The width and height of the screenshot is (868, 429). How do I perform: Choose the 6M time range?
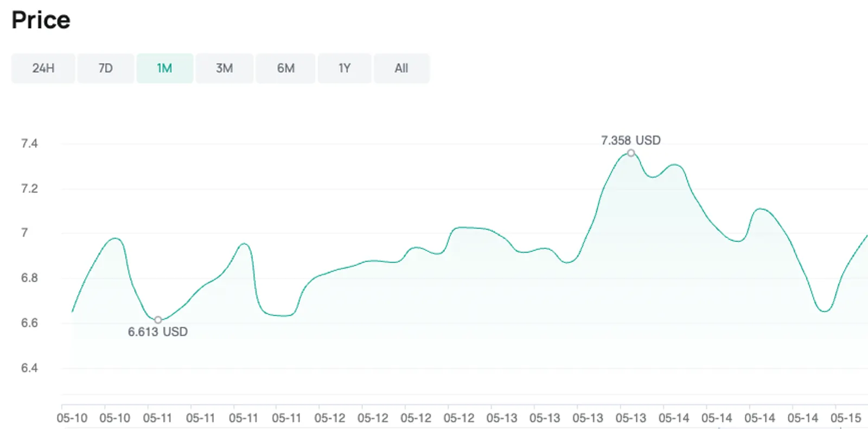coord(286,68)
